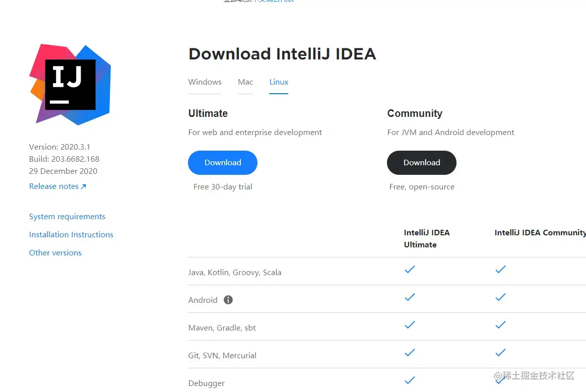Click the Download IntelliJ IDEA heading
The width and height of the screenshot is (586, 392).
tap(282, 54)
